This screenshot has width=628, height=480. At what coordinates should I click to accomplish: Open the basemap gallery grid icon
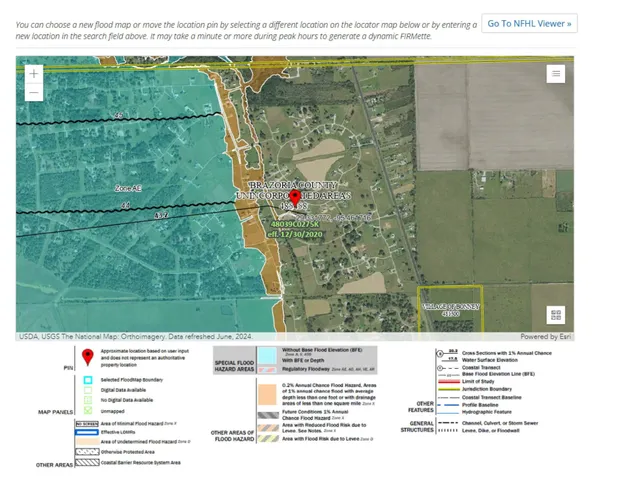(556, 314)
